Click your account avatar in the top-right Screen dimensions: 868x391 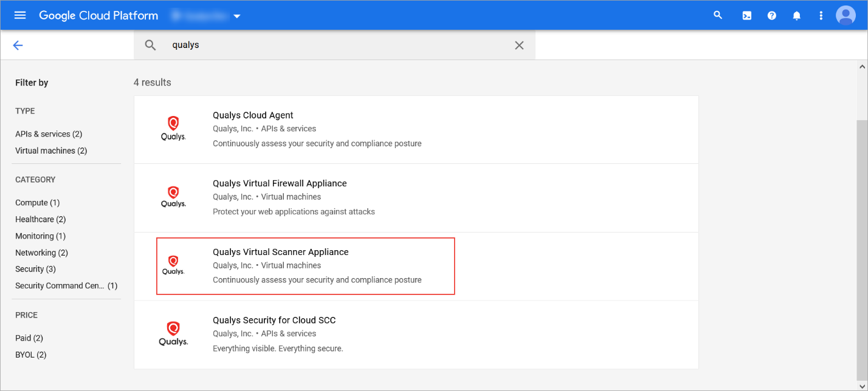tap(846, 15)
